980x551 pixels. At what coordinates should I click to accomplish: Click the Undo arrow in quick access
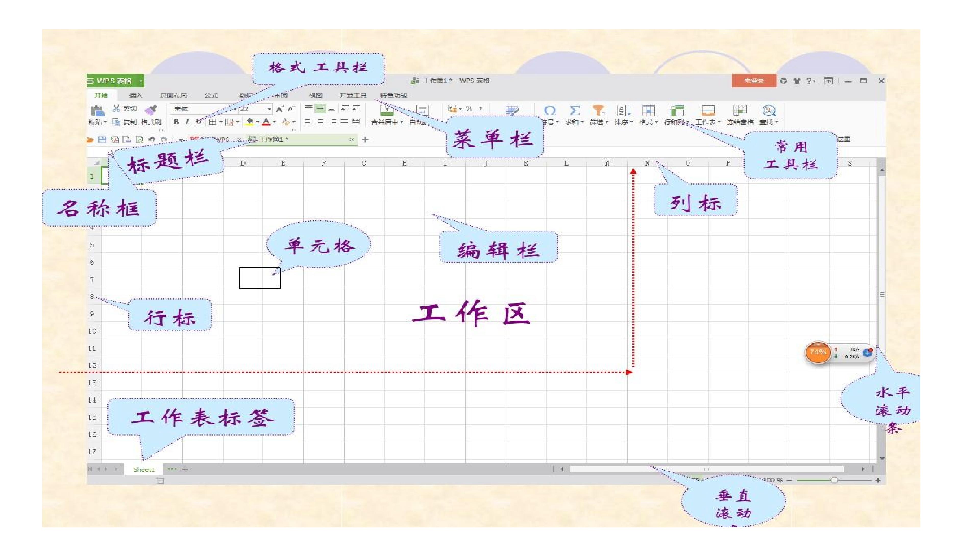[x=151, y=140]
